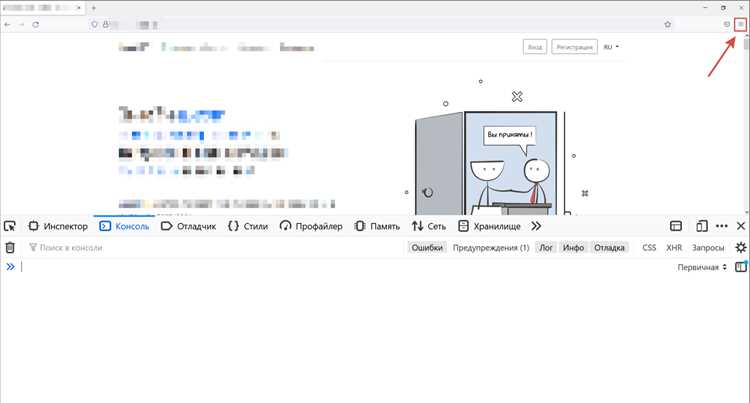
Task: Toggle the Запросы requests filter
Action: [708, 248]
